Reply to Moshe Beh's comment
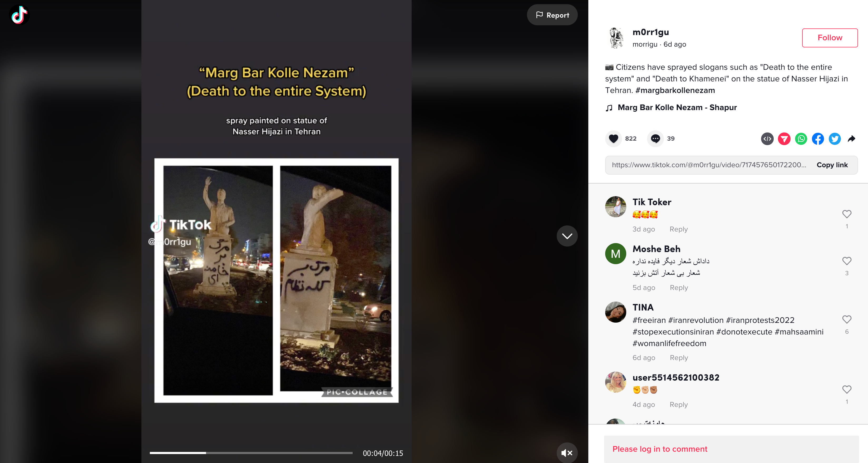Screen dimensions: 868x463 tap(679, 287)
